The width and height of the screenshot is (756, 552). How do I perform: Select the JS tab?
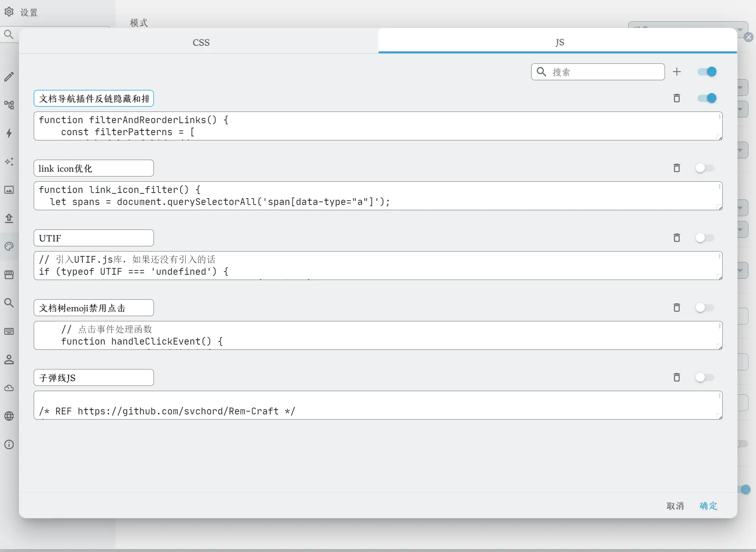pyautogui.click(x=560, y=43)
